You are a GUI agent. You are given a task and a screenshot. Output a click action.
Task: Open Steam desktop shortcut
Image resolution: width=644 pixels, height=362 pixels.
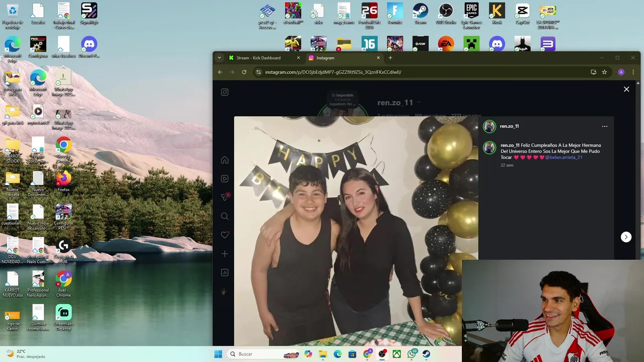tap(420, 14)
